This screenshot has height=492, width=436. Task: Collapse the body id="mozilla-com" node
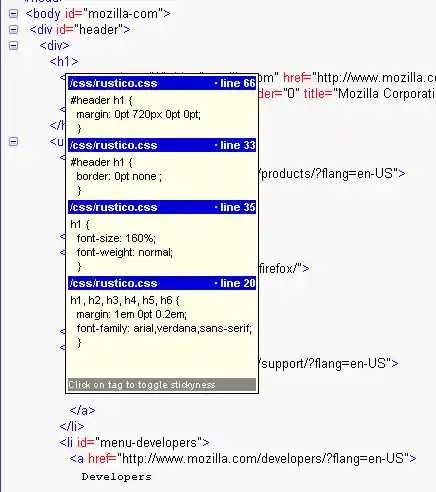(13, 14)
